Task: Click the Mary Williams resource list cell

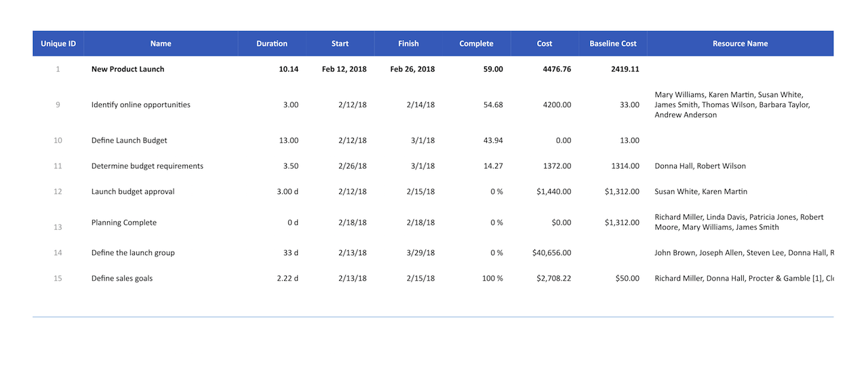Action: click(732, 105)
